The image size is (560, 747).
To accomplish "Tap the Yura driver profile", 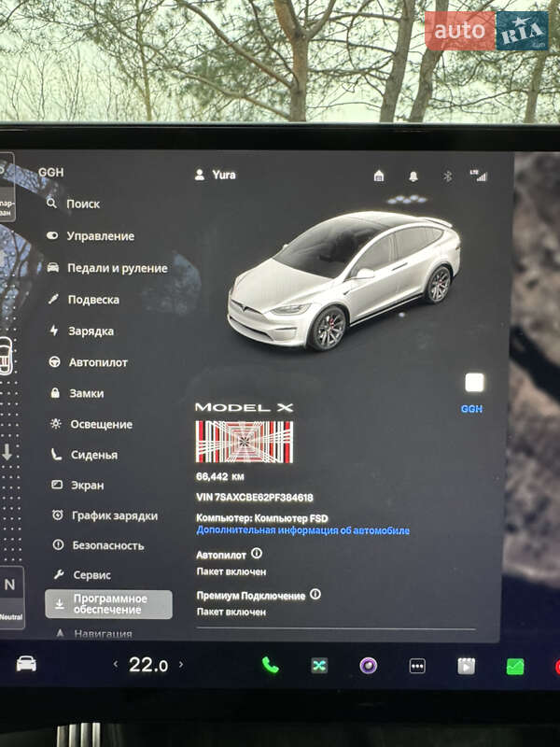I will pyautogui.click(x=216, y=175).
